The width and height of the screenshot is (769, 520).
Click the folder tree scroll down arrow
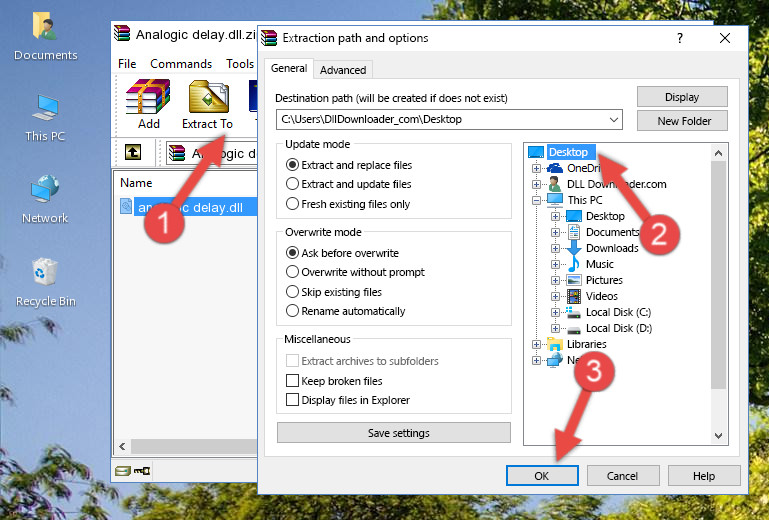click(x=718, y=436)
